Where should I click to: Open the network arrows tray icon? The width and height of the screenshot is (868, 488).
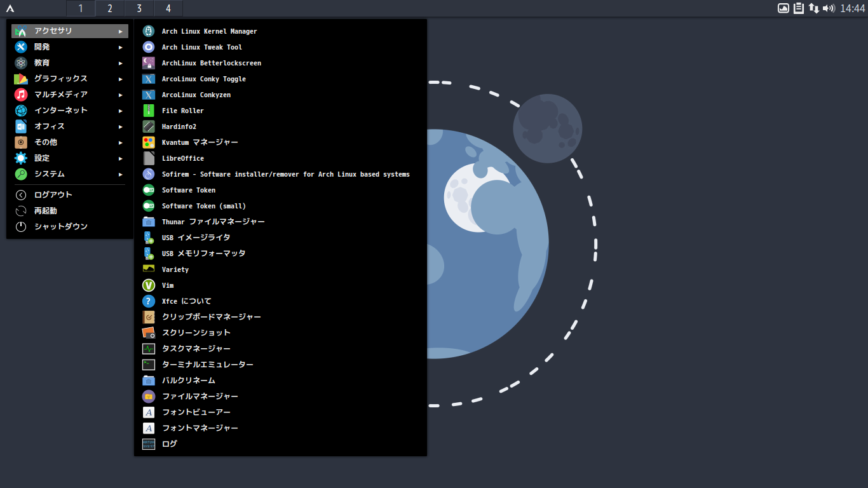(x=814, y=8)
